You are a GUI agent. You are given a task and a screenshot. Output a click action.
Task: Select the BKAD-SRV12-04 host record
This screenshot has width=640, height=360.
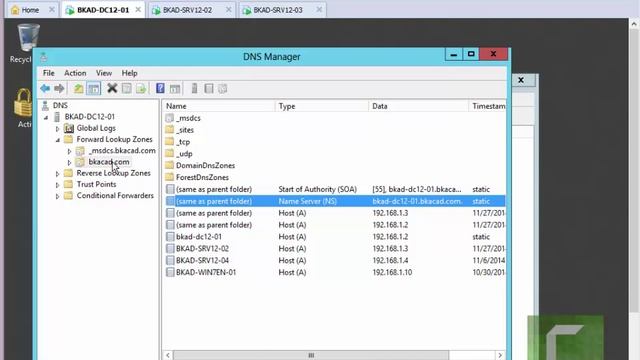click(x=335, y=260)
